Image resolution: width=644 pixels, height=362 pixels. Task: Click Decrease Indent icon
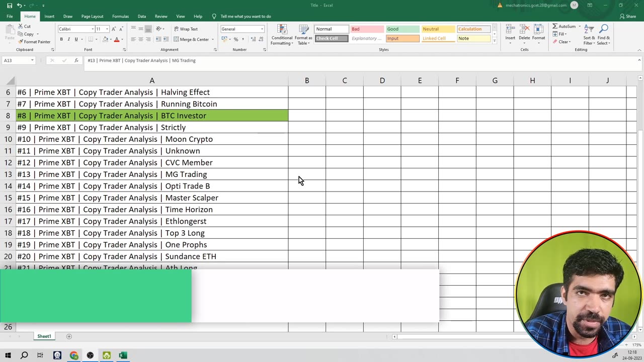point(158,39)
